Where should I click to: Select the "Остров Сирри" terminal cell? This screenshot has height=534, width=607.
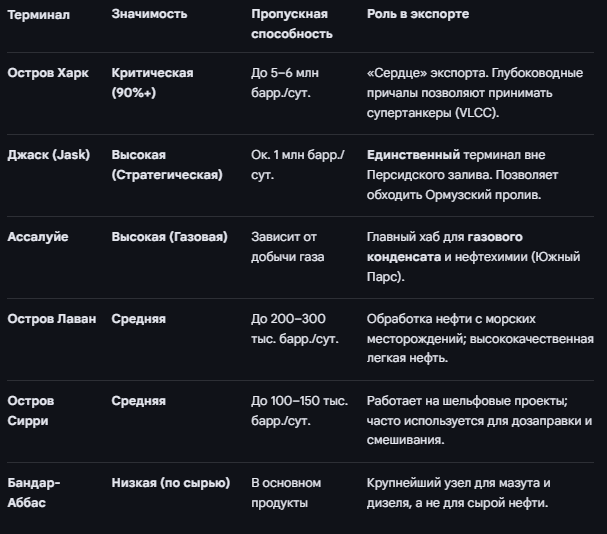point(31,410)
